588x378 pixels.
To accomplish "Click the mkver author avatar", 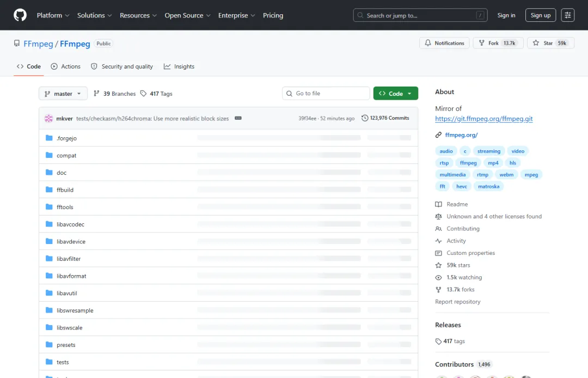I will [49, 119].
